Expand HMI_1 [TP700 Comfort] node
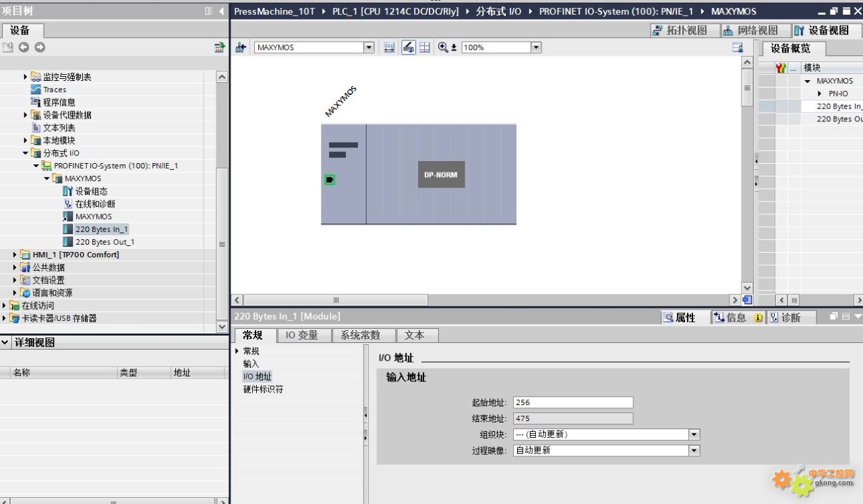The width and height of the screenshot is (863, 504). 15,255
